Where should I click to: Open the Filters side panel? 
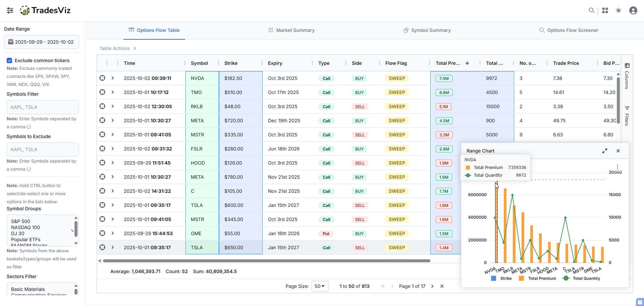(x=627, y=116)
